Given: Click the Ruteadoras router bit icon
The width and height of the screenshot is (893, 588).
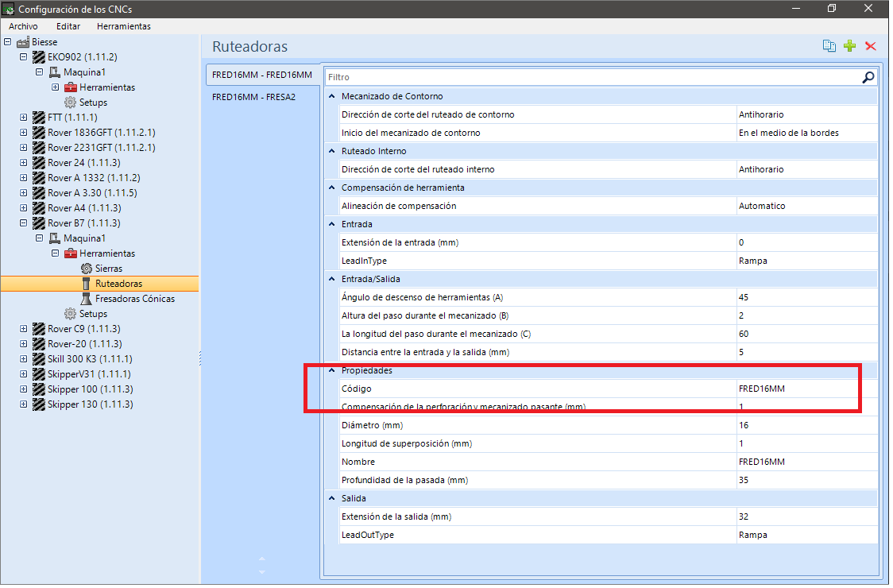Looking at the screenshot, I should pos(86,284).
